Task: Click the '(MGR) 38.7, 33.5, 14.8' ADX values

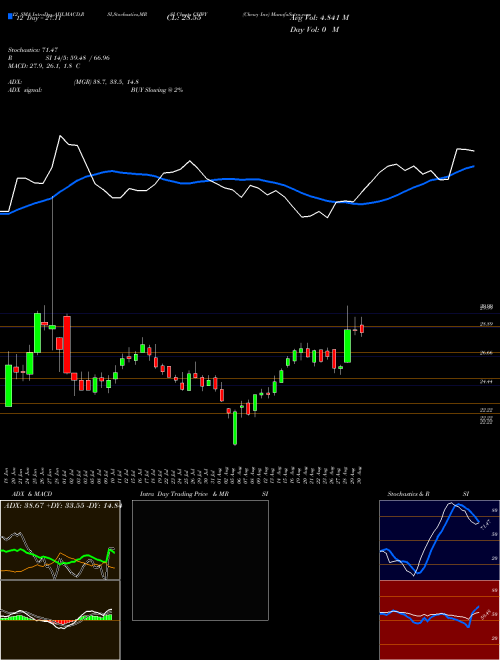Action: click(x=106, y=82)
